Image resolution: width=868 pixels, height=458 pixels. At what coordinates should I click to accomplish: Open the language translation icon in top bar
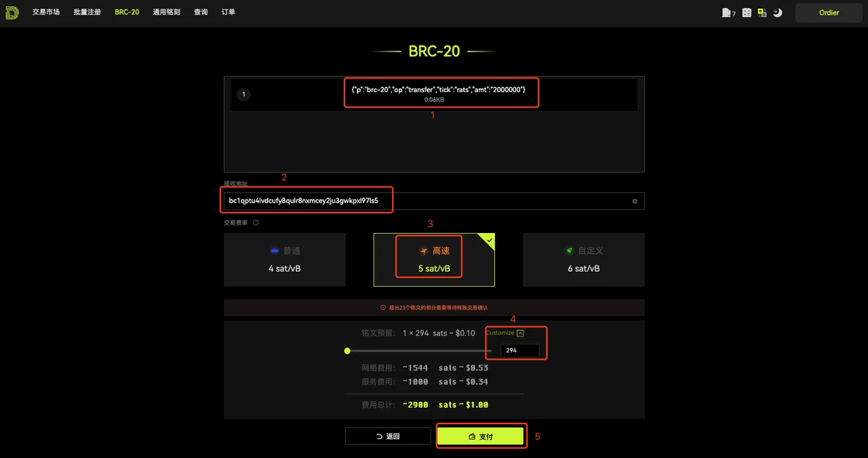[762, 12]
